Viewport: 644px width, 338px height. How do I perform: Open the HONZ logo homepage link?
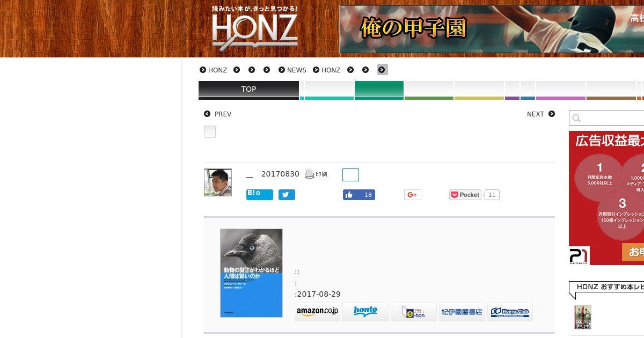point(254,29)
